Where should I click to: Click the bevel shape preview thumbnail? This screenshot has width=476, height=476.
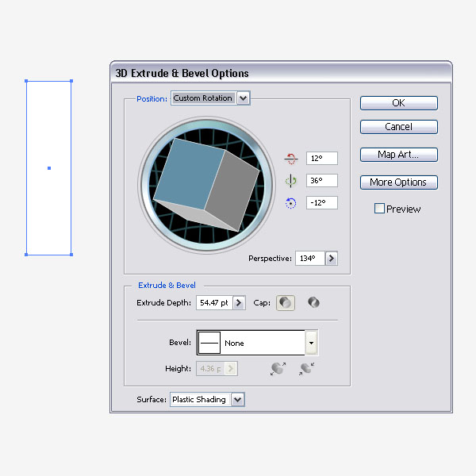click(209, 343)
